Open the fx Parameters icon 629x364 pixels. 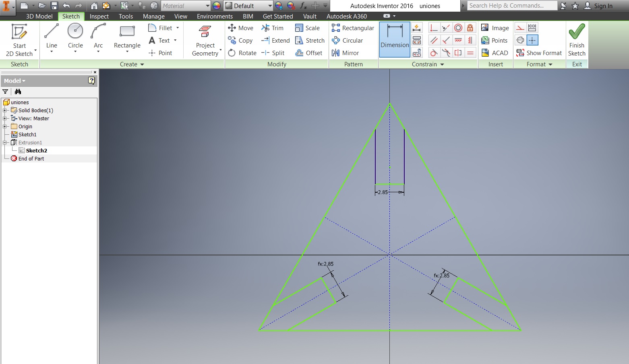click(x=303, y=6)
